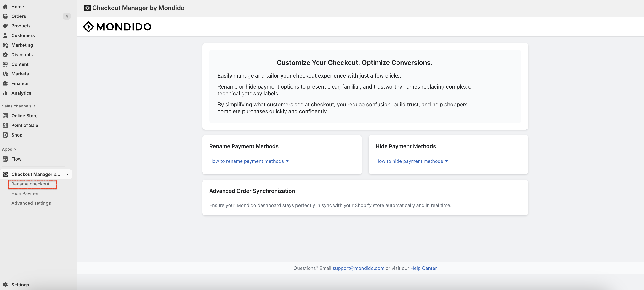Expand the Sales channels section
The height and width of the screenshot is (290, 644).
tap(19, 106)
